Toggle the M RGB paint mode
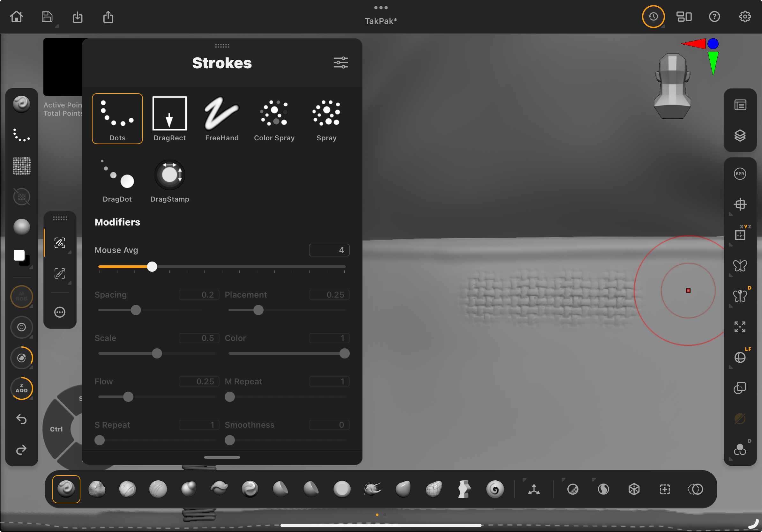The image size is (762, 532). (x=22, y=297)
